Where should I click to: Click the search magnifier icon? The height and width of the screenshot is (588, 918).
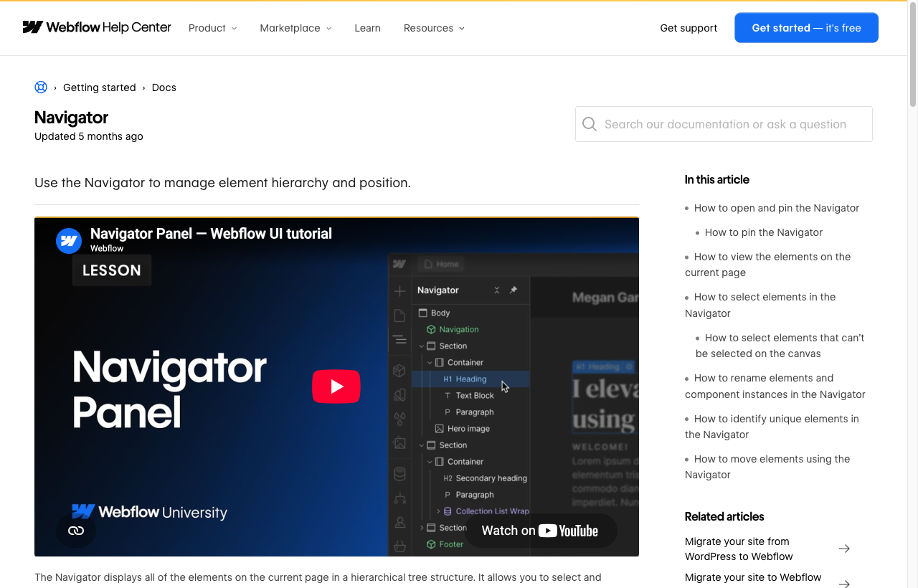click(x=590, y=124)
